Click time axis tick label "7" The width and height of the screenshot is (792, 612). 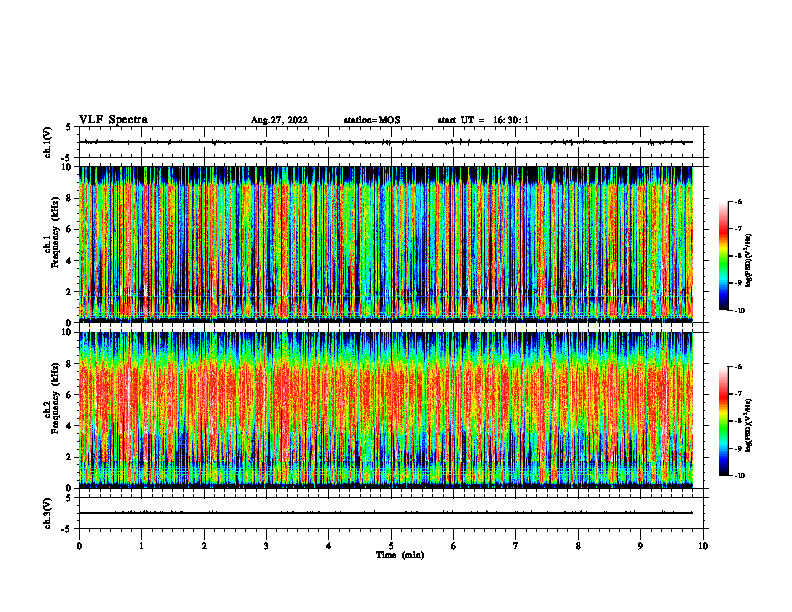pos(516,546)
